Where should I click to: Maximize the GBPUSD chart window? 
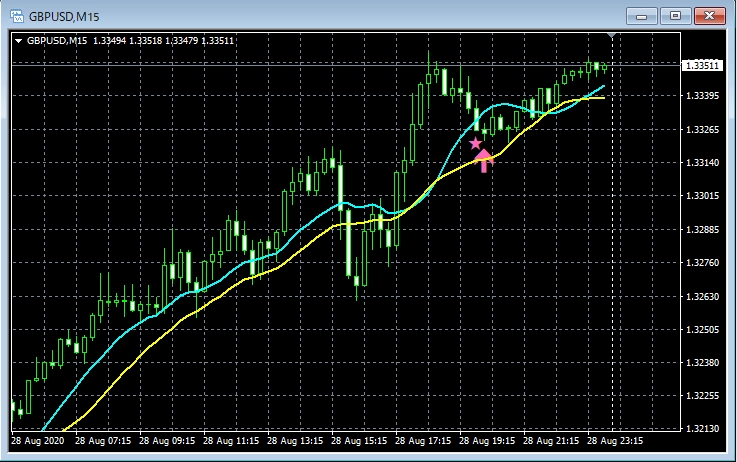(677, 15)
